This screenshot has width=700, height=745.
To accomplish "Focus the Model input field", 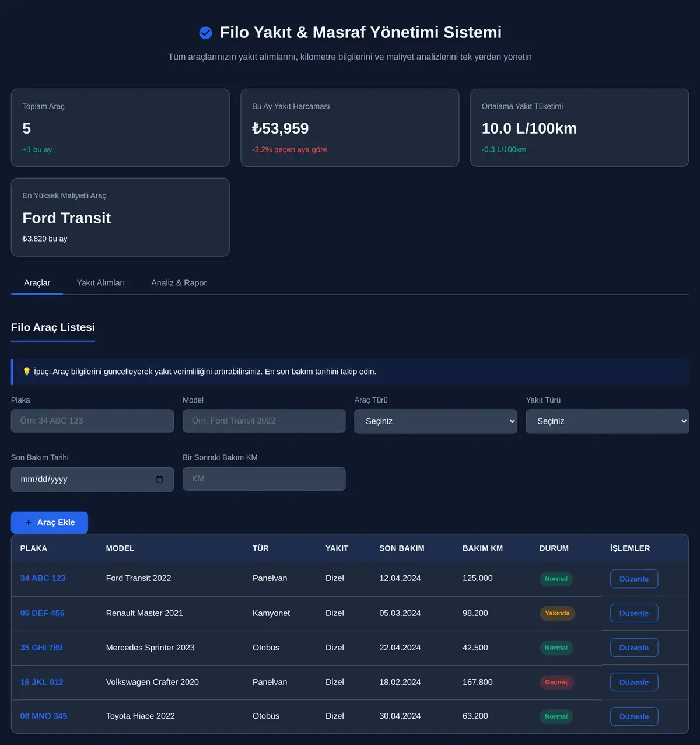I will tap(264, 421).
